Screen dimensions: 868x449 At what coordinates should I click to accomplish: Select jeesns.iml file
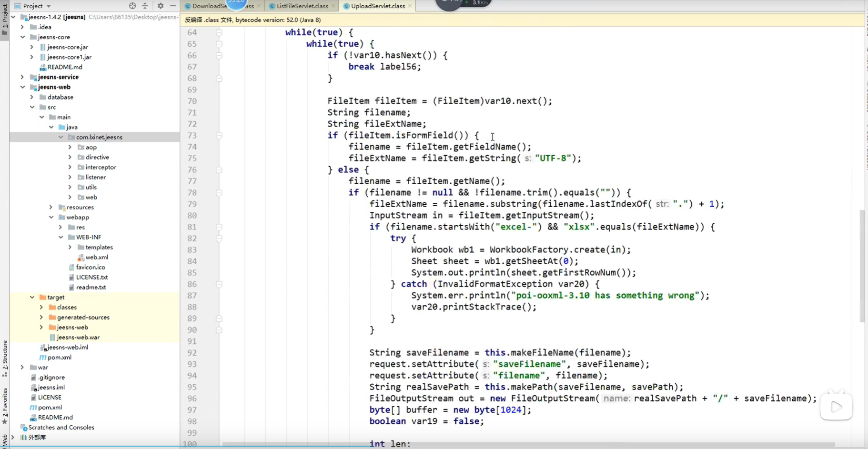(51, 387)
